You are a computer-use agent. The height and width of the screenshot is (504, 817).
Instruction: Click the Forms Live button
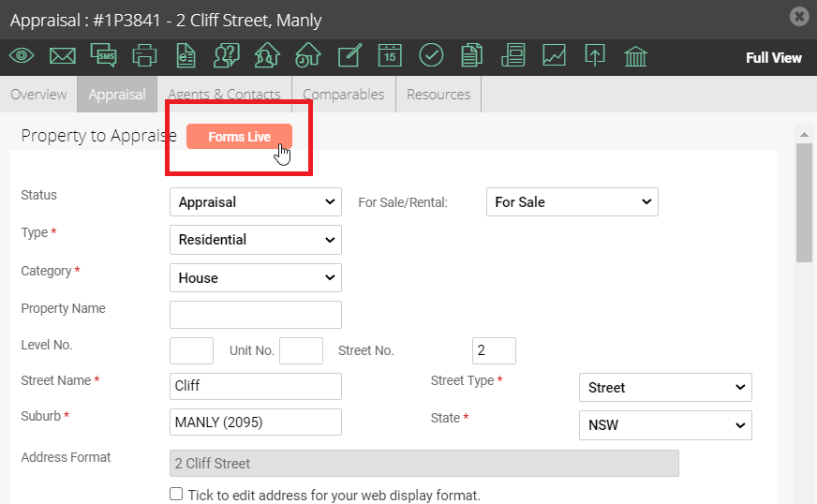coord(239,137)
